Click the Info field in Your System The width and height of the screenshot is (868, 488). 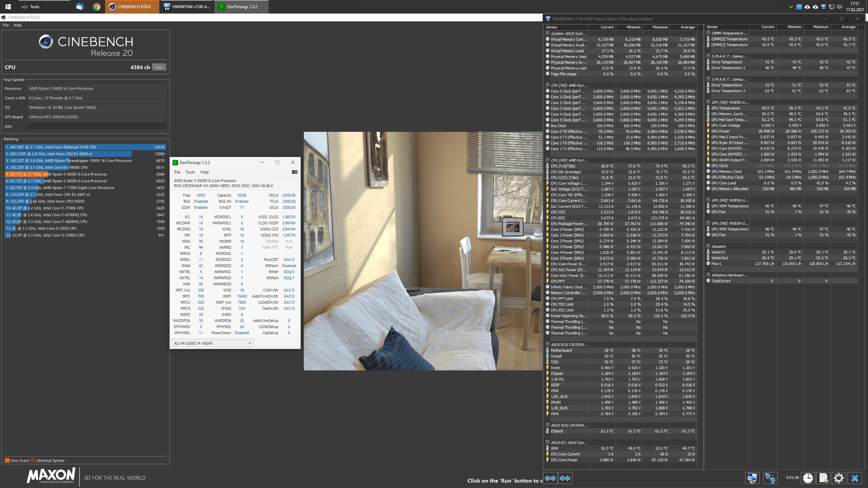click(97, 126)
